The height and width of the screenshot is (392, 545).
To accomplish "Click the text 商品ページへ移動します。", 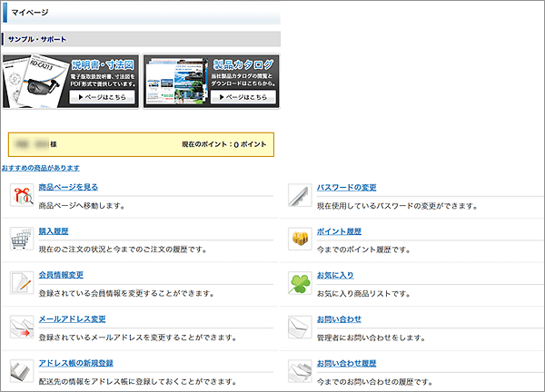I will click(82, 206).
